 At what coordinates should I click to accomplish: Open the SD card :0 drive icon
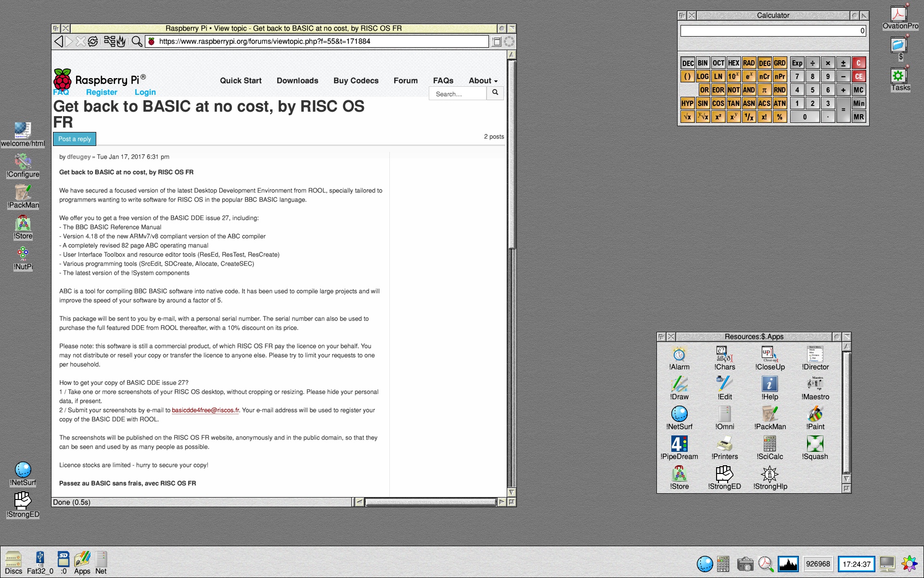point(64,563)
